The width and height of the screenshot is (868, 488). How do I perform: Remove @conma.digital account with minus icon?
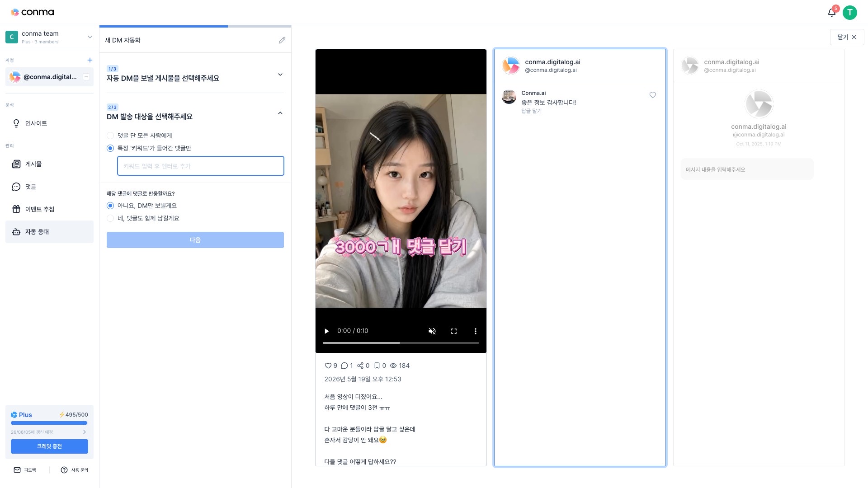(x=86, y=77)
